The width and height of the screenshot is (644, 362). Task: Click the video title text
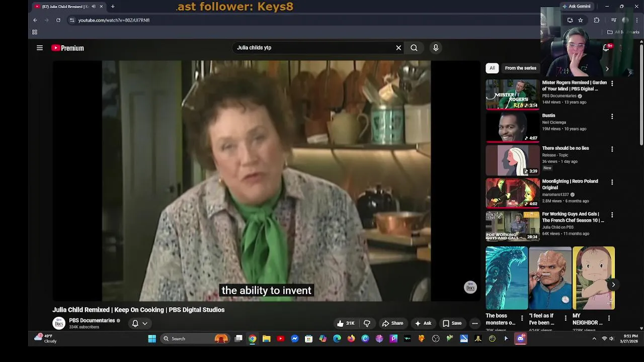click(138, 310)
